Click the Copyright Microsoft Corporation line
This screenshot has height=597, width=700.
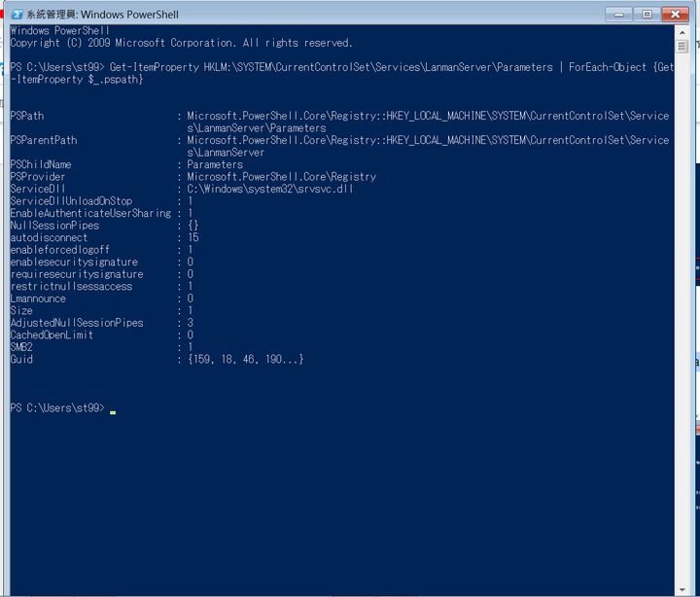181,43
